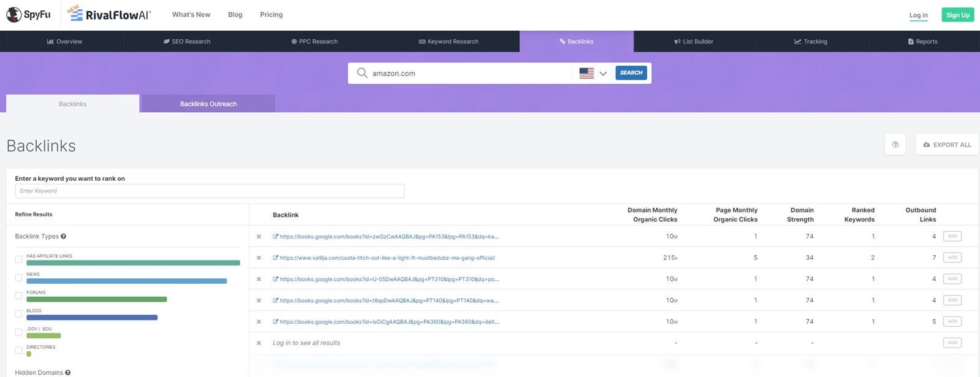Click the Log in link
Viewport: 980px width, 377px height.
tap(918, 15)
